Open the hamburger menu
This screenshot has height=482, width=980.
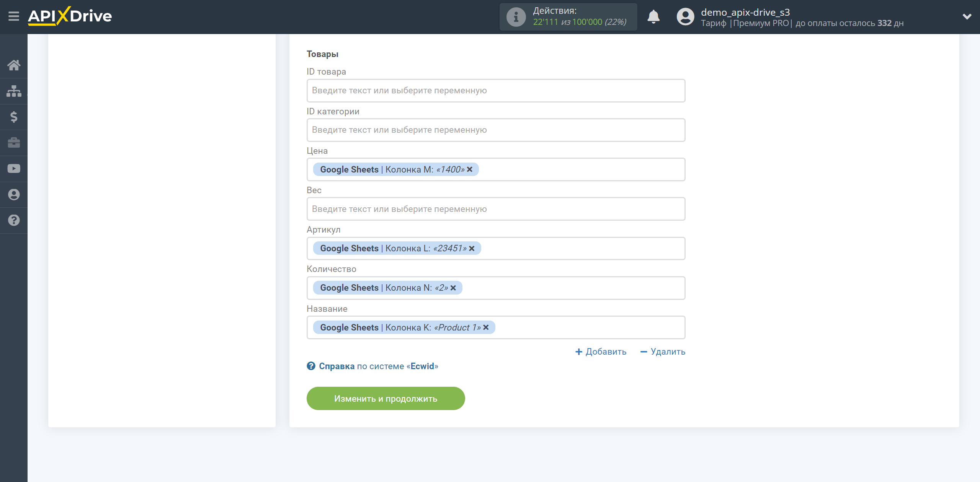point(14,16)
